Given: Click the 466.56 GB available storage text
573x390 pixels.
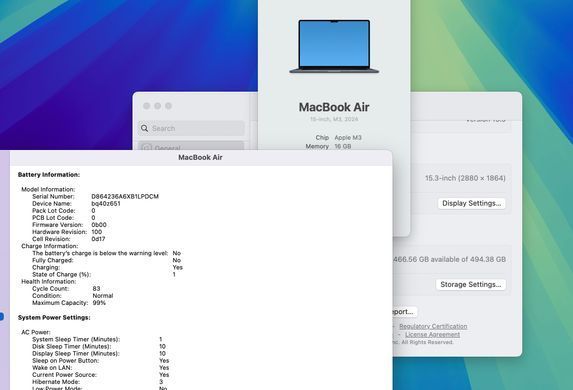Looking at the screenshot, I should click(x=449, y=259).
